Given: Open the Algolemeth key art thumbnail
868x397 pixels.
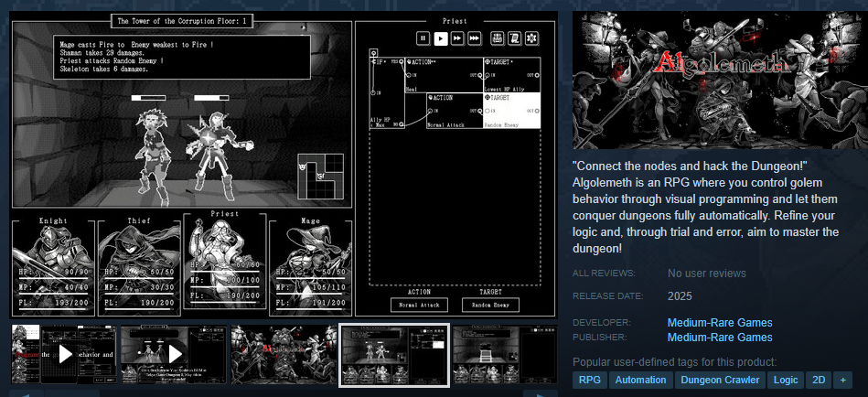Looking at the screenshot, I should click(284, 354).
